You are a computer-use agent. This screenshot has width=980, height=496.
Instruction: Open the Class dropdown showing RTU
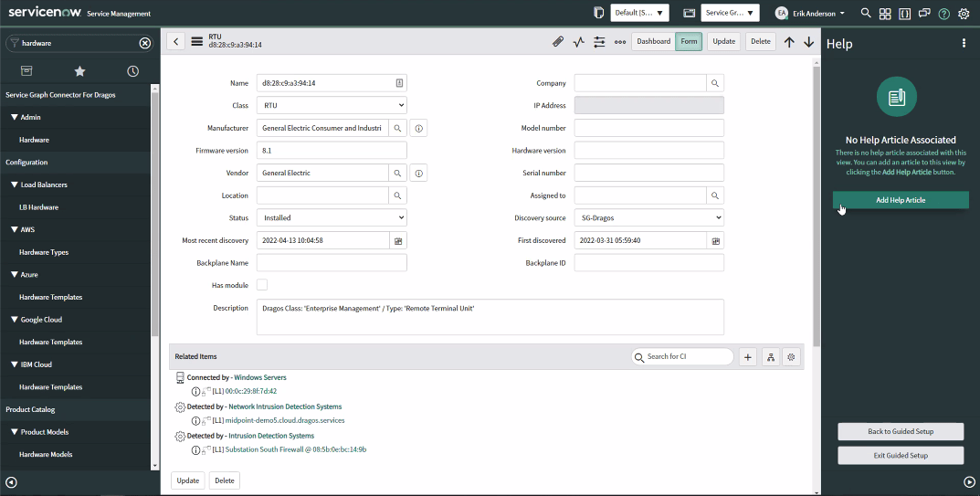coord(332,106)
